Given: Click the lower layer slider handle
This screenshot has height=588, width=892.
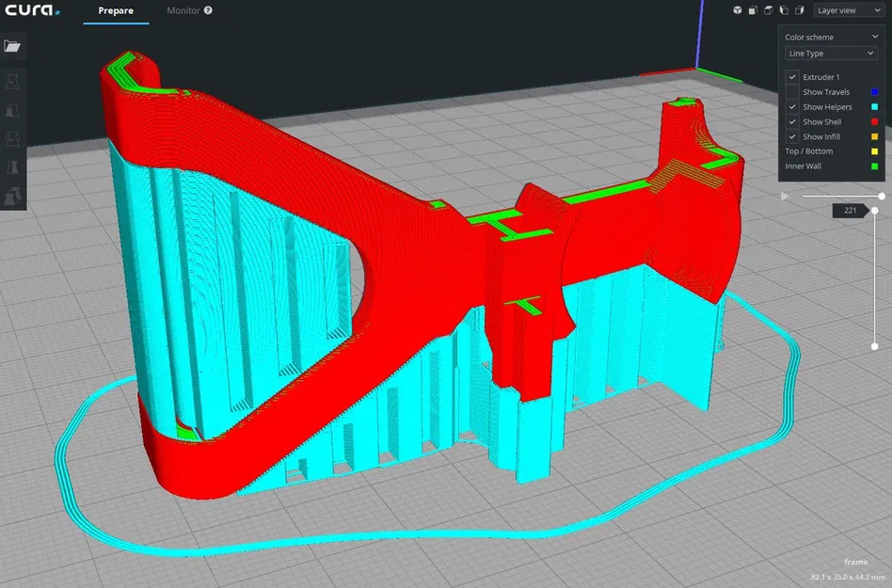Looking at the screenshot, I should pyautogui.click(x=875, y=346).
